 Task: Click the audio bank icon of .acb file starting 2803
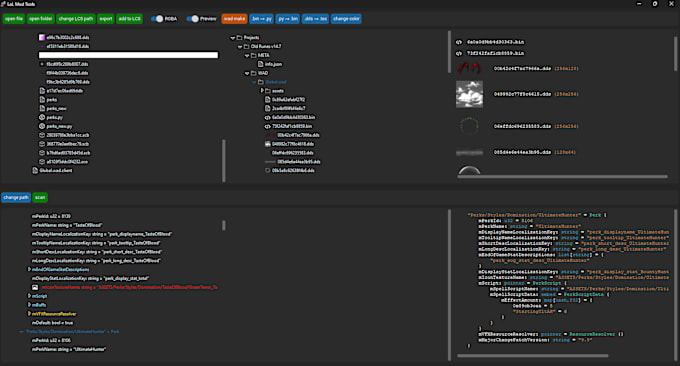42,135
